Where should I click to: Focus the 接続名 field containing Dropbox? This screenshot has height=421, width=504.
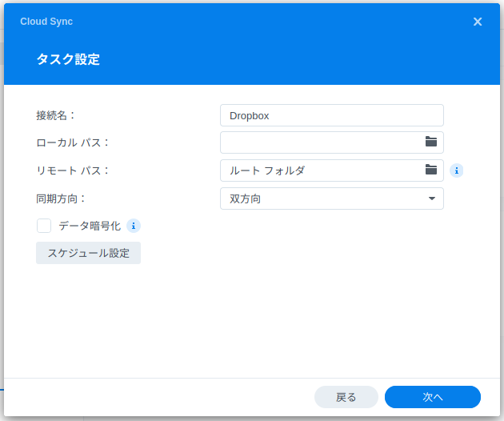point(332,115)
